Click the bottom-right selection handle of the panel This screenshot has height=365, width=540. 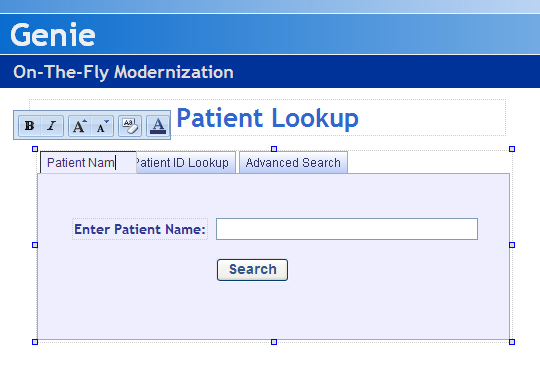pyautogui.click(x=512, y=342)
